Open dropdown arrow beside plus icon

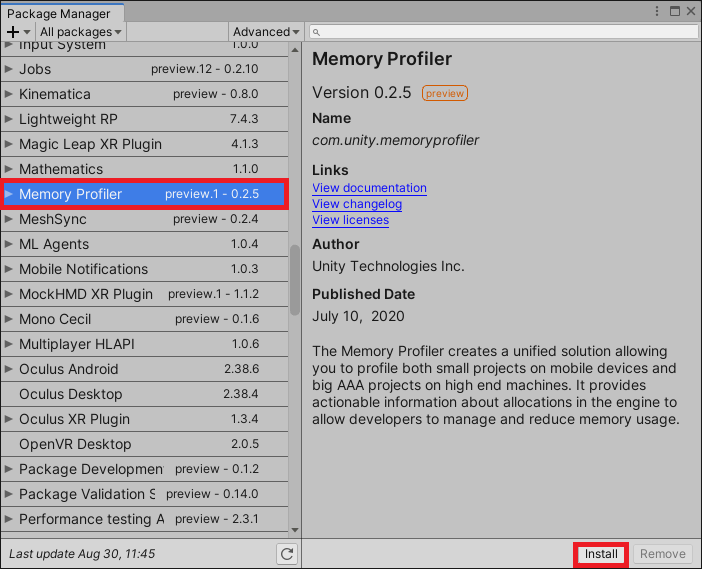(27, 32)
